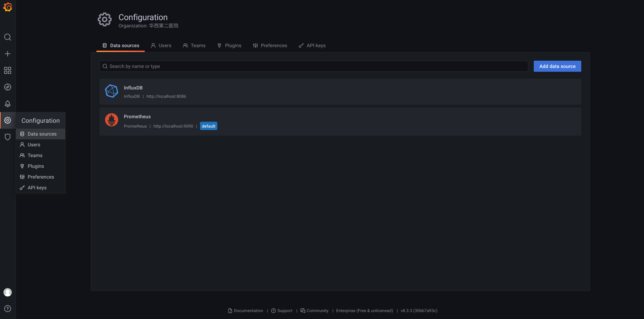Click the sidebar Configuration gear icon
644x319 pixels.
point(8,120)
